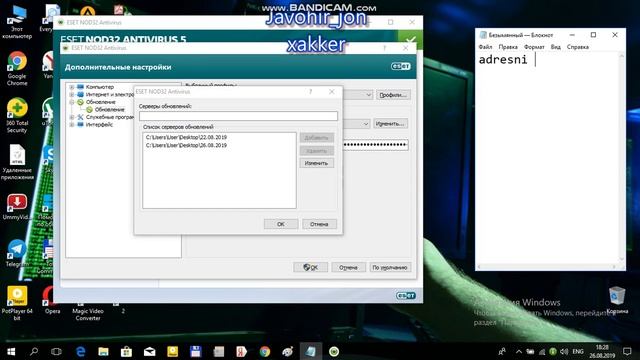The image size is (640, 360).
Task: Click the Серверы обновлений input field
Action: [238, 116]
